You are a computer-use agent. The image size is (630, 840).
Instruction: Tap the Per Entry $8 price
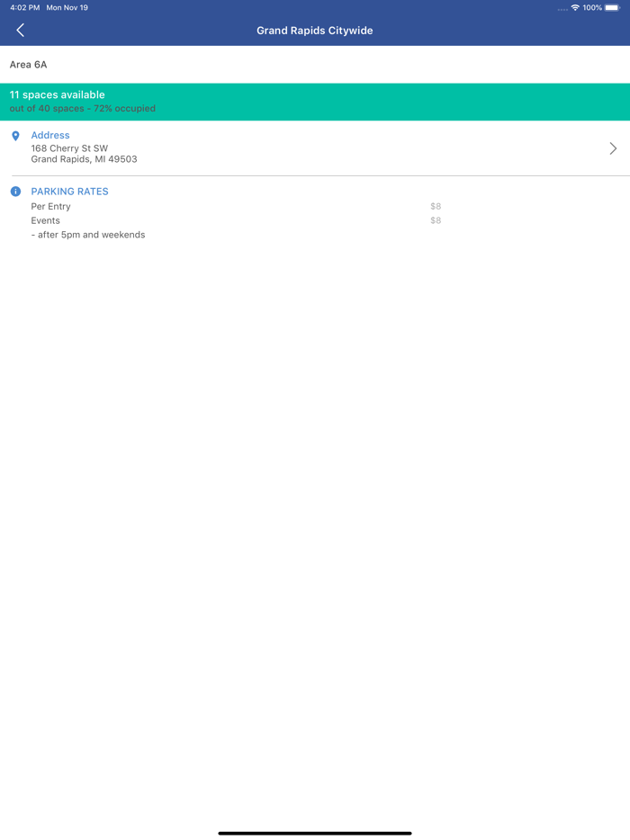(x=436, y=206)
